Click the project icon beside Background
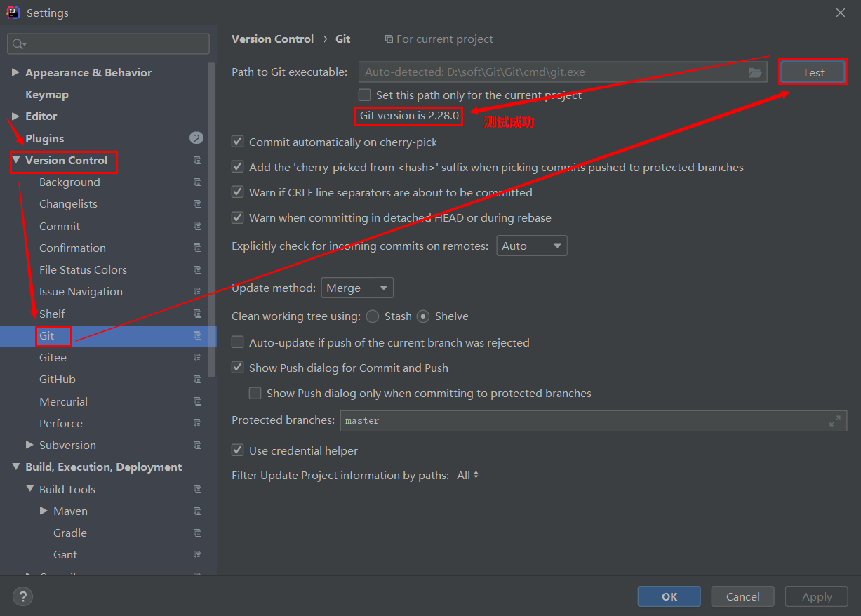The image size is (861, 616). coord(197,182)
